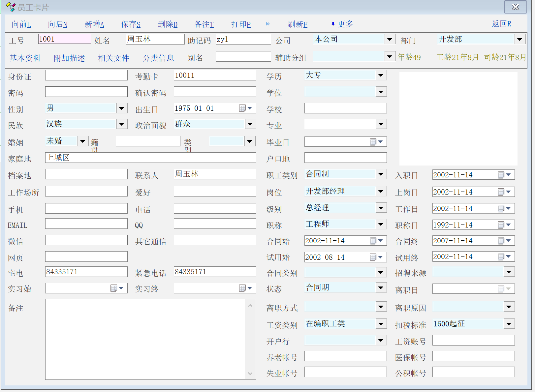Click the 身份证 input field
The width and height of the screenshot is (535, 392).
pos(86,75)
